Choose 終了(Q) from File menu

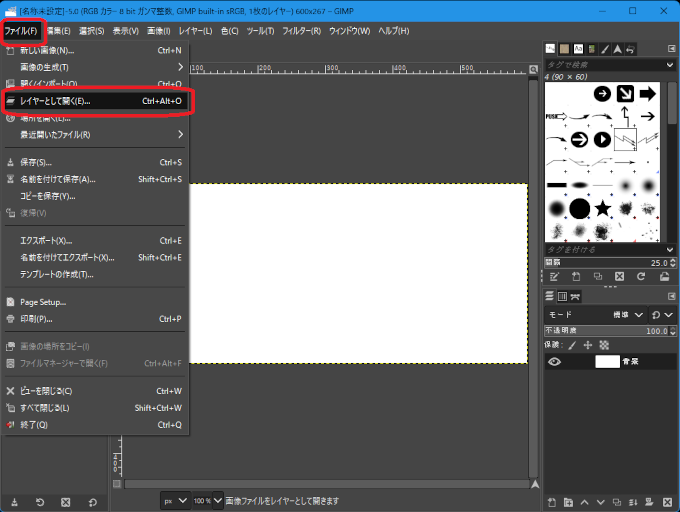(x=95, y=425)
